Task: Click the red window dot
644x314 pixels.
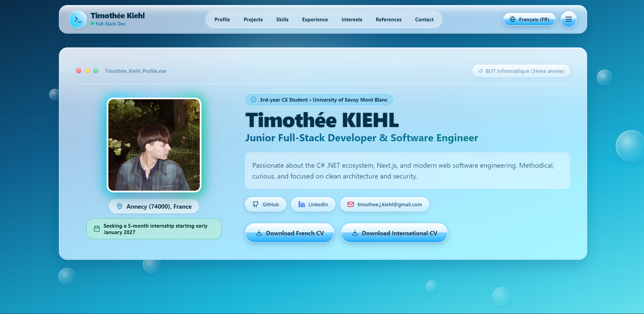Action: [79, 71]
